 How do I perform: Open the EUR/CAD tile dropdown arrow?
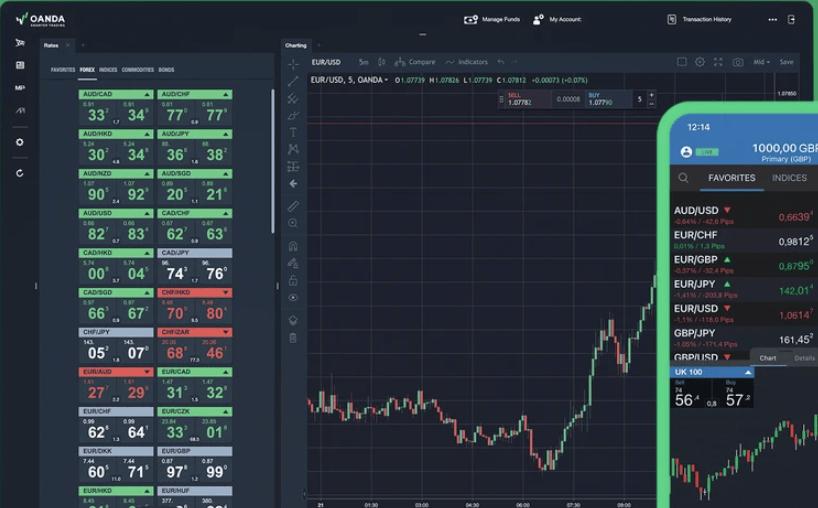pyautogui.click(x=226, y=372)
